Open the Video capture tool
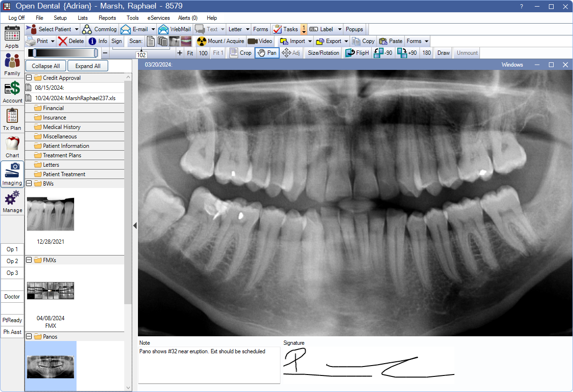The width and height of the screenshot is (573, 392). tap(260, 41)
